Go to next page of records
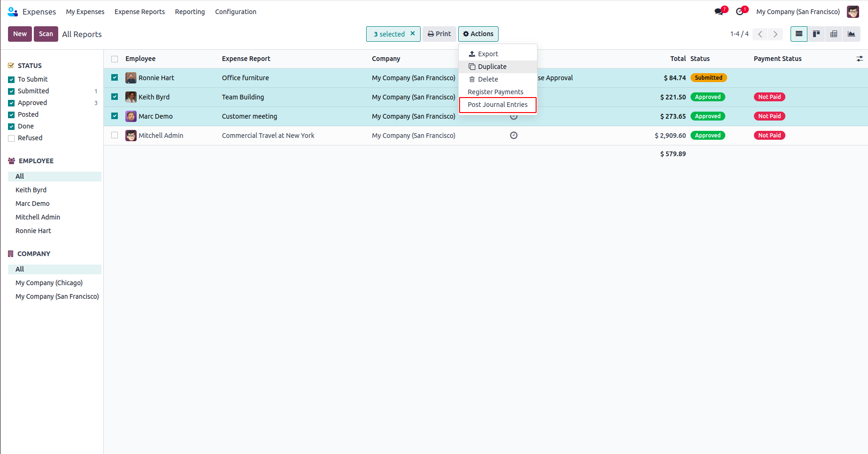 click(x=776, y=34)
